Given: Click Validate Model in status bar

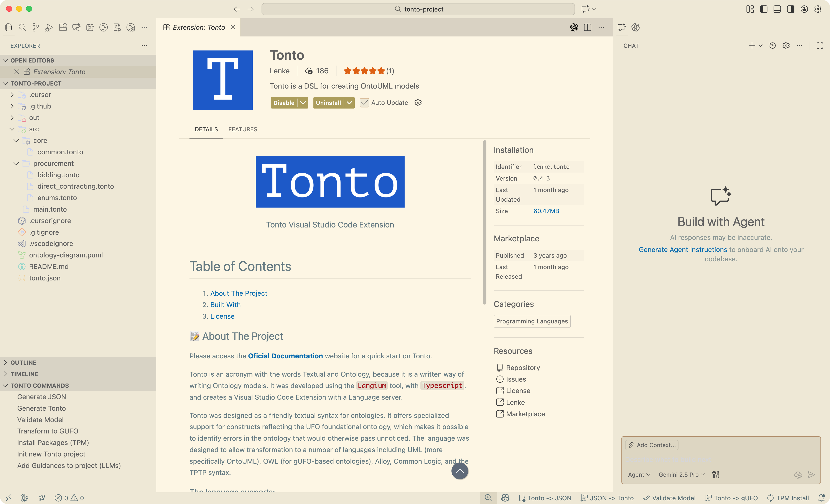Looking at the screenshot, I should [669, 498].
